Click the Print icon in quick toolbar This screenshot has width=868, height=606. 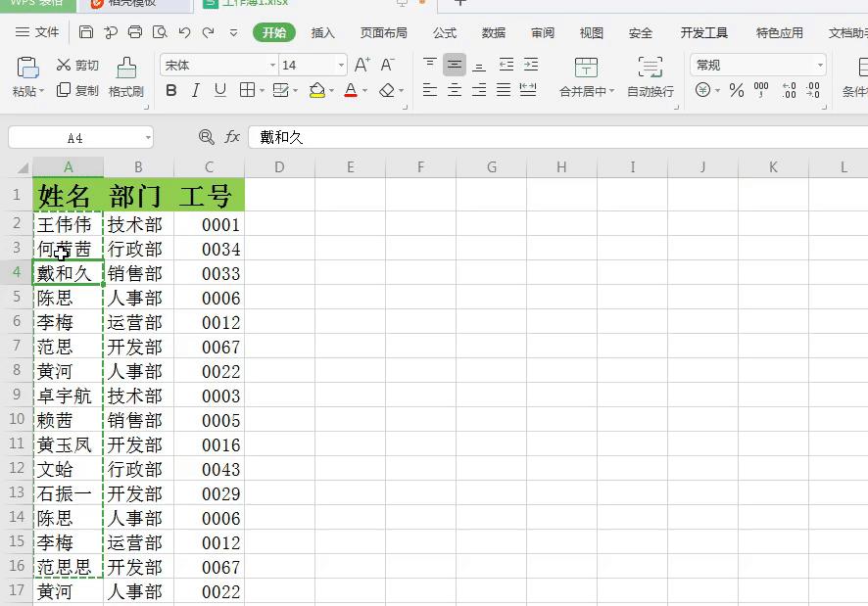click(x=135, y=32)
